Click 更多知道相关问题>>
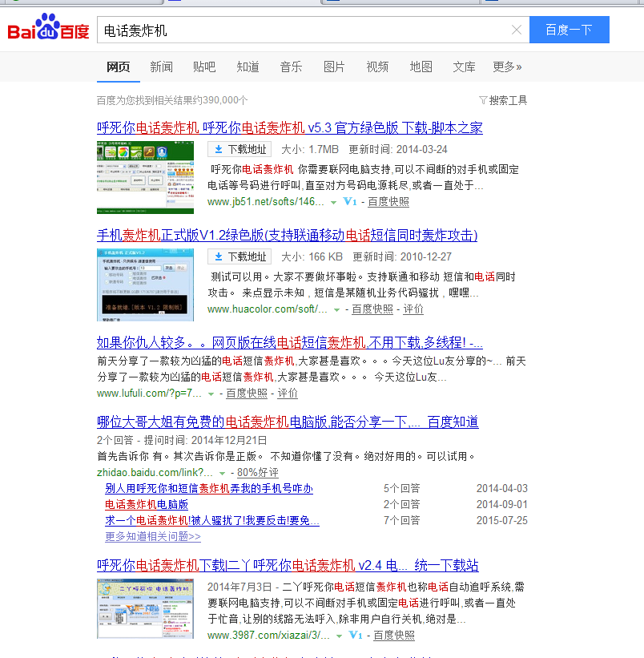644x658 pixels. [x=153, y=536]
